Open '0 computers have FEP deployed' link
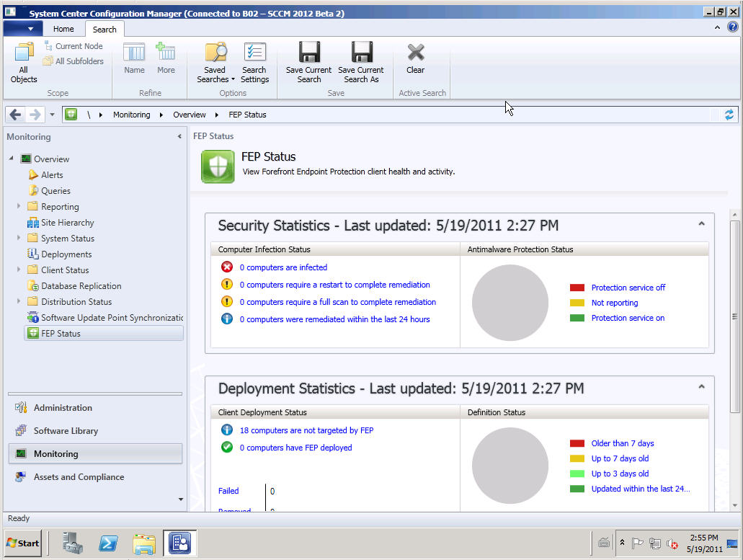 [x=295, y=448]
